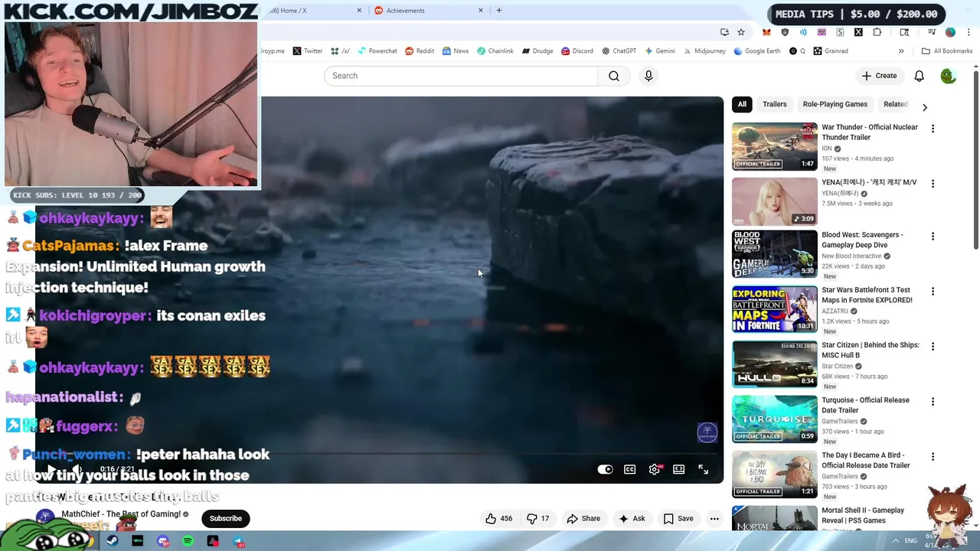Select the All filter chip

(x=742, y=104)
